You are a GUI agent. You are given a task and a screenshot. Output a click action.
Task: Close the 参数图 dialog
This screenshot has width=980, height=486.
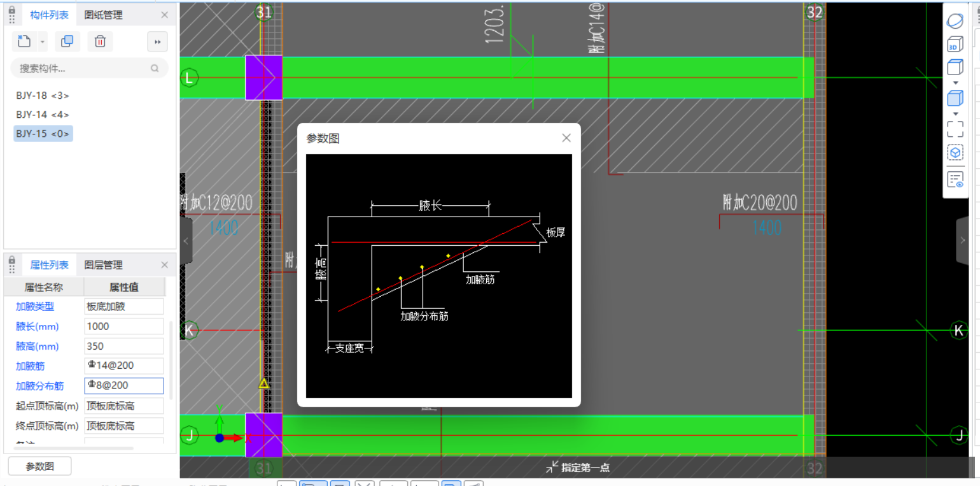566,138
